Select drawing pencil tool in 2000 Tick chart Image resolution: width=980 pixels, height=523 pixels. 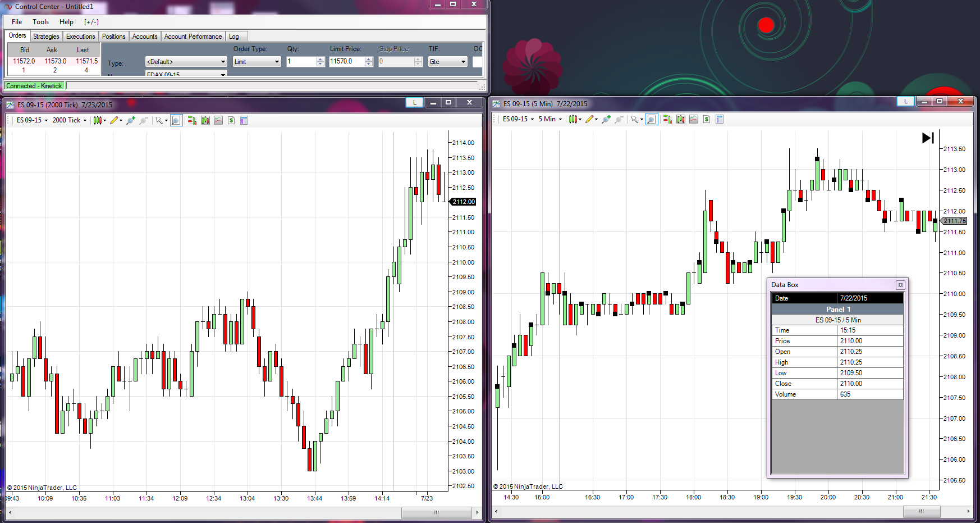(x=116, y=120)
